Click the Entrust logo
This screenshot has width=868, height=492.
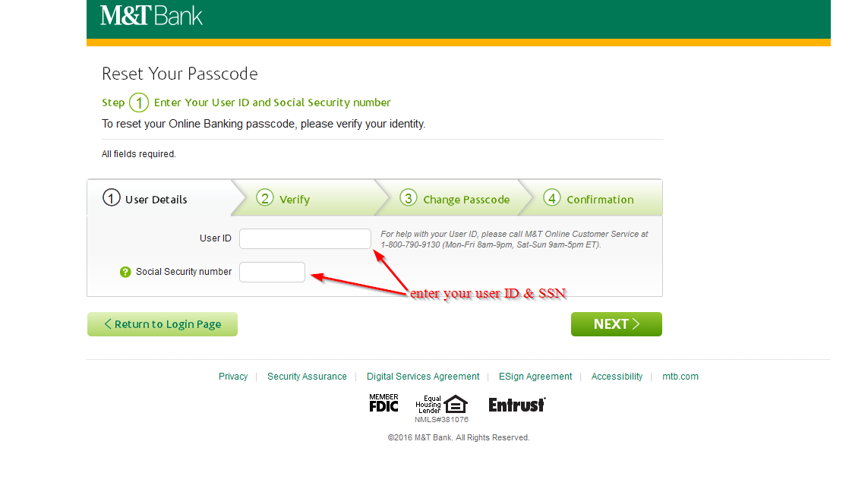(517, 405)
